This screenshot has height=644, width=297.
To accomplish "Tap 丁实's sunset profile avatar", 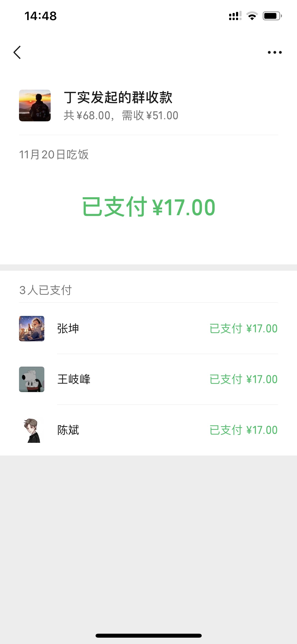I will pyautogui.click(x=35, y=105).
